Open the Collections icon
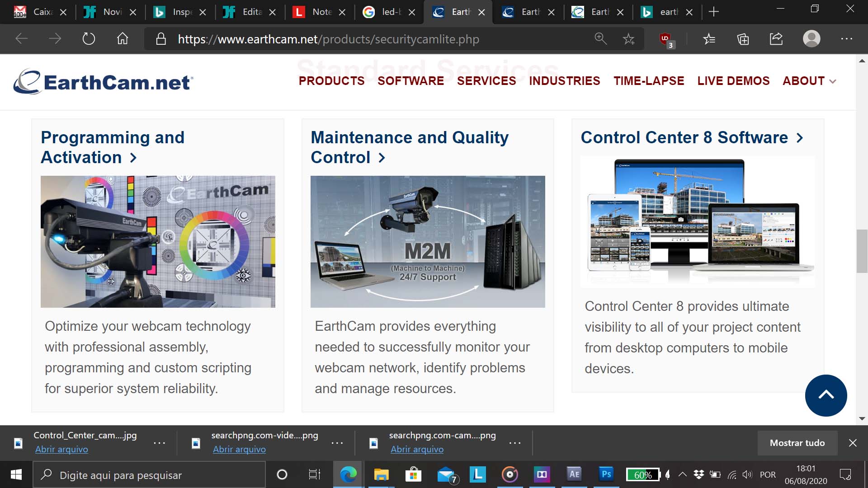This screenshot has height=488, width=868. (x=743, y=39)
